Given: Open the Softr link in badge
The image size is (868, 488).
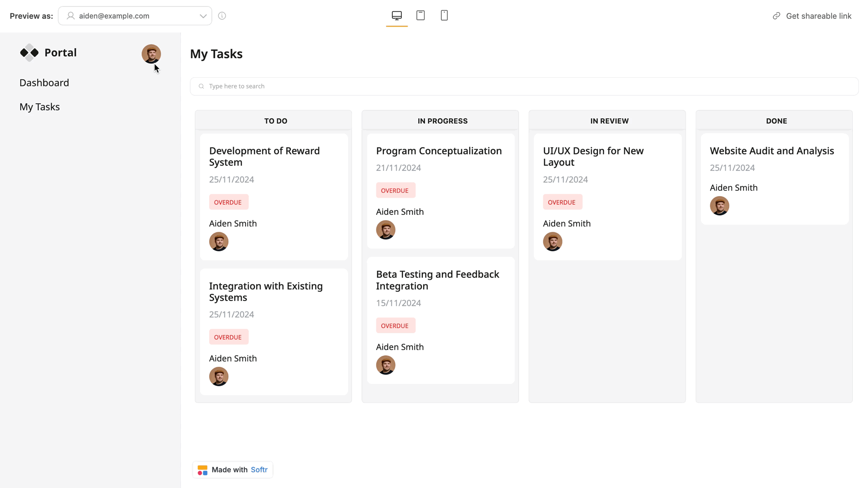Looking at the screenshot, I should click(259, 470).
